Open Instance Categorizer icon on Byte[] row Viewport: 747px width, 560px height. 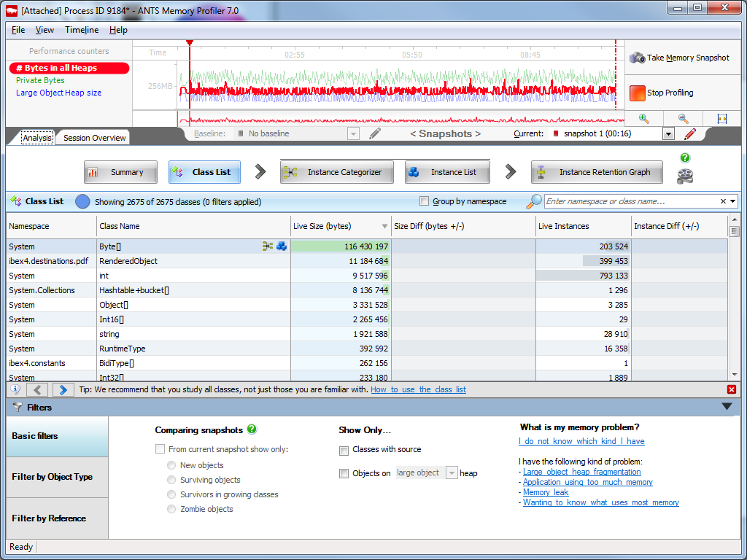pos(268,246)
